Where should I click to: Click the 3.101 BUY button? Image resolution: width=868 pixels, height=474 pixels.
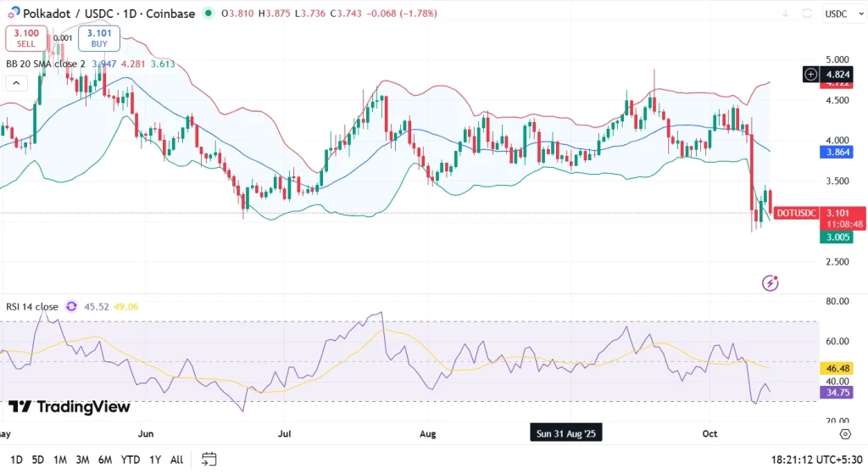pos(98,38)
